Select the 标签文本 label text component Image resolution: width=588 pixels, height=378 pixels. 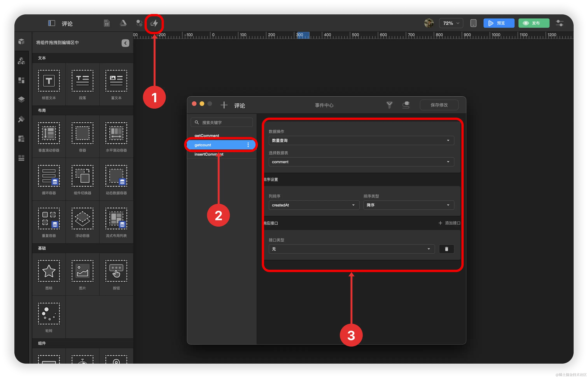[49, 81]
